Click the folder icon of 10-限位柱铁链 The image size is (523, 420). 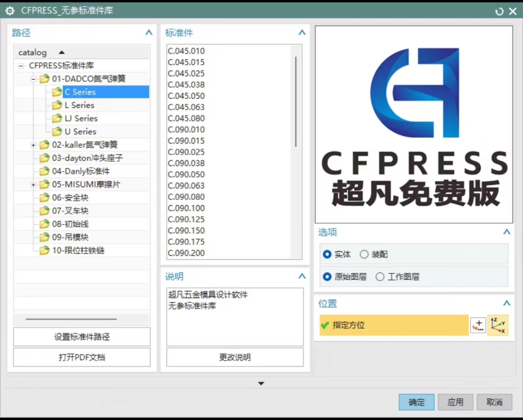[x=45, y=250]
